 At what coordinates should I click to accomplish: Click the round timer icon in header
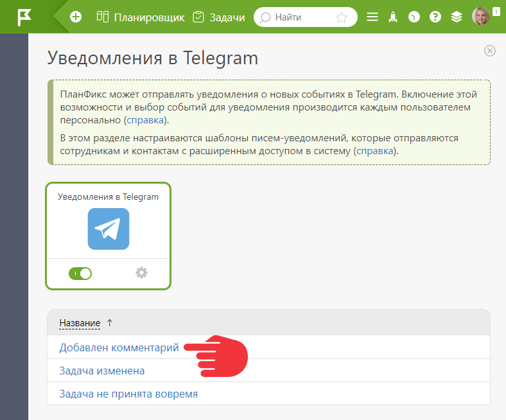pyautogui.click(x=414, y=17)
